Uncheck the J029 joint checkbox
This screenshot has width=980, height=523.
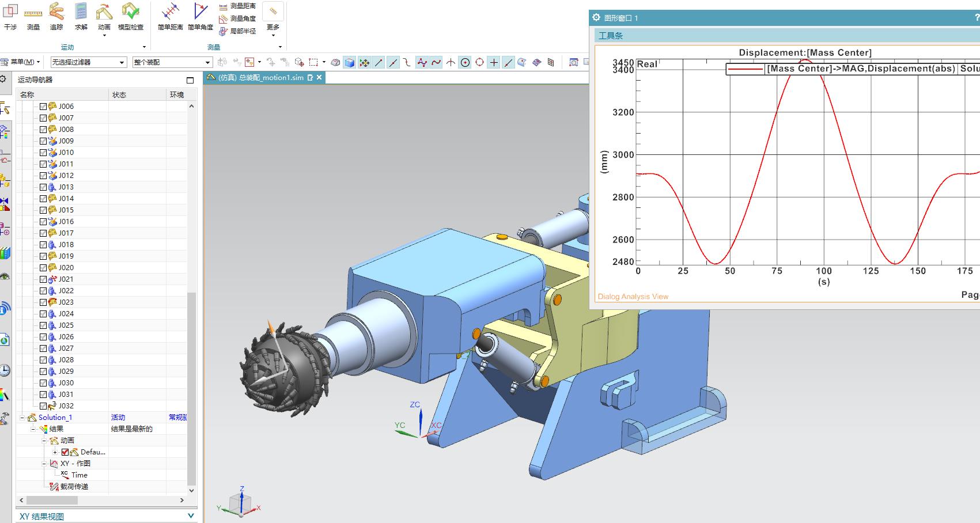coord(43,371)
